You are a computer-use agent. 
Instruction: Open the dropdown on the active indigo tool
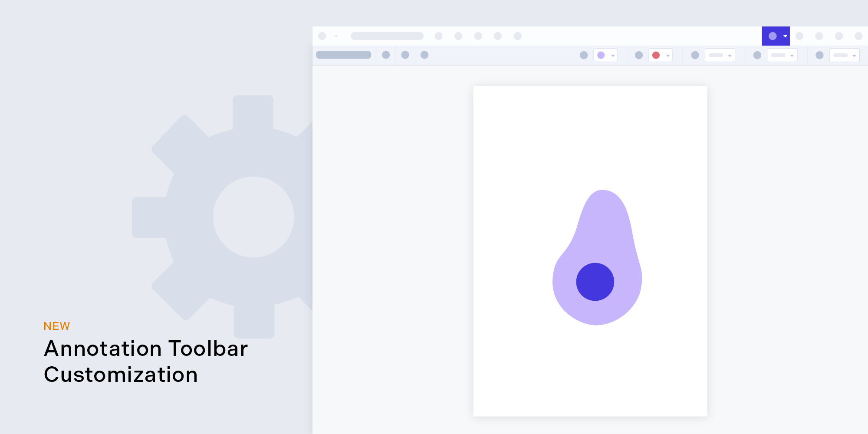pos(785,36)
